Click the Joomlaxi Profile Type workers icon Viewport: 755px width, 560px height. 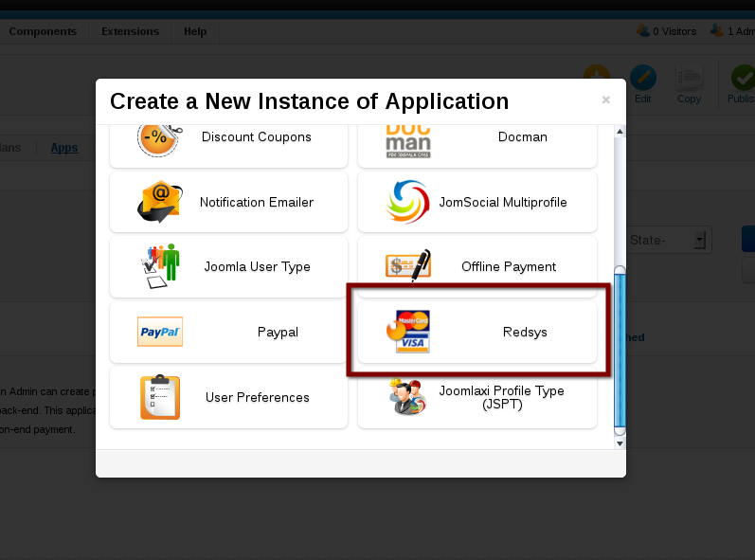[x=408, y=397]
